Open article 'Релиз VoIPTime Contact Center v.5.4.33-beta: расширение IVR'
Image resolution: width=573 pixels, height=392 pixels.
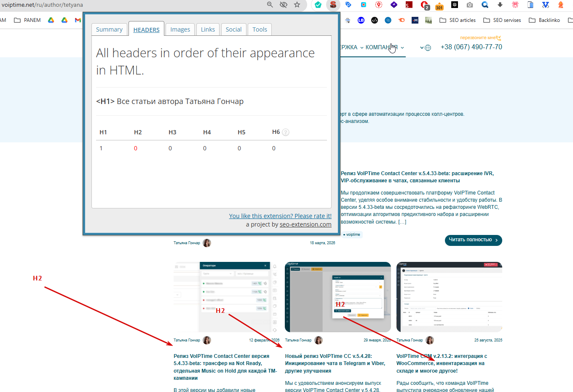[417, 177]
